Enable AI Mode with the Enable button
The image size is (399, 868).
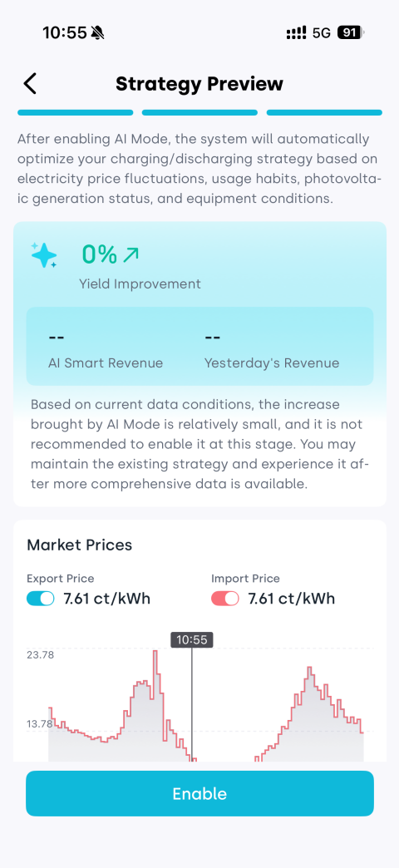pyautogui.click(x=199, y=793)
